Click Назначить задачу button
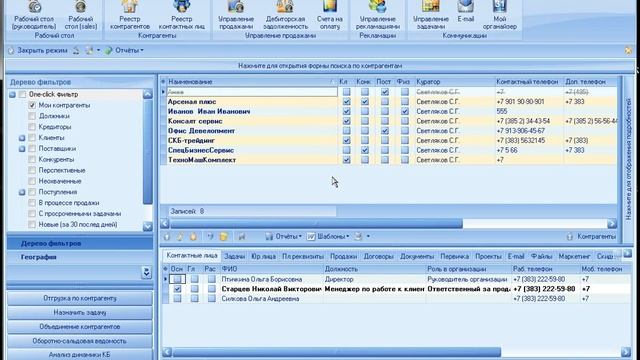640x360 pixels. [x=80, y=313]
